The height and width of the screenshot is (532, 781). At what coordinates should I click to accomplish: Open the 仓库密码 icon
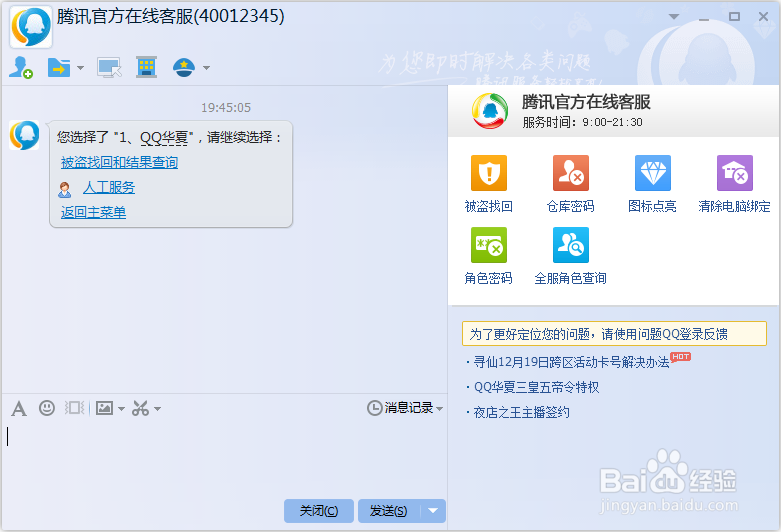tap(571, 173)
